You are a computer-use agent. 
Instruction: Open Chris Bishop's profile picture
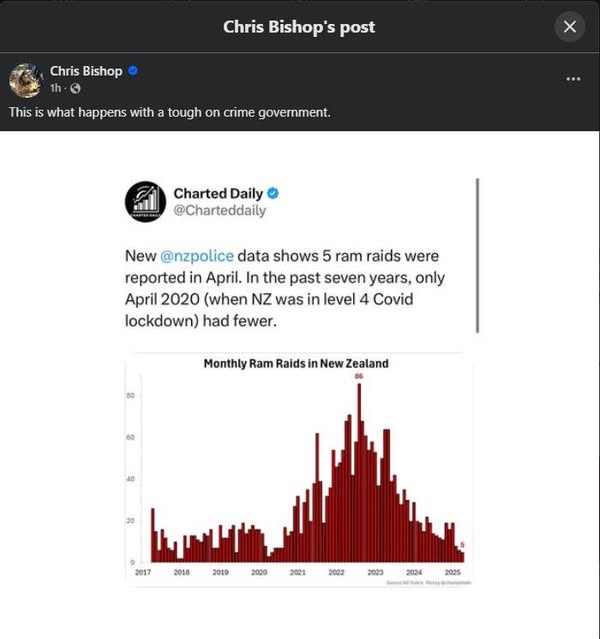click(26, 80)
